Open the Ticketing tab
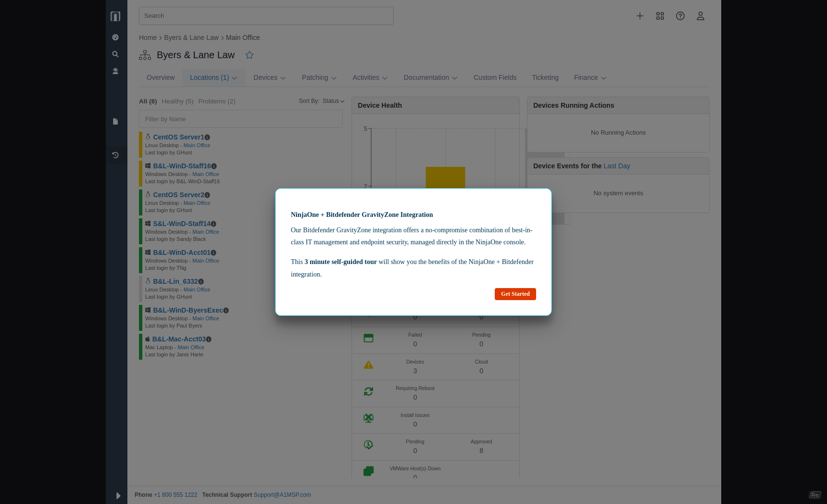The width and height of the screenshot is (827, 504). coord(545,77)
